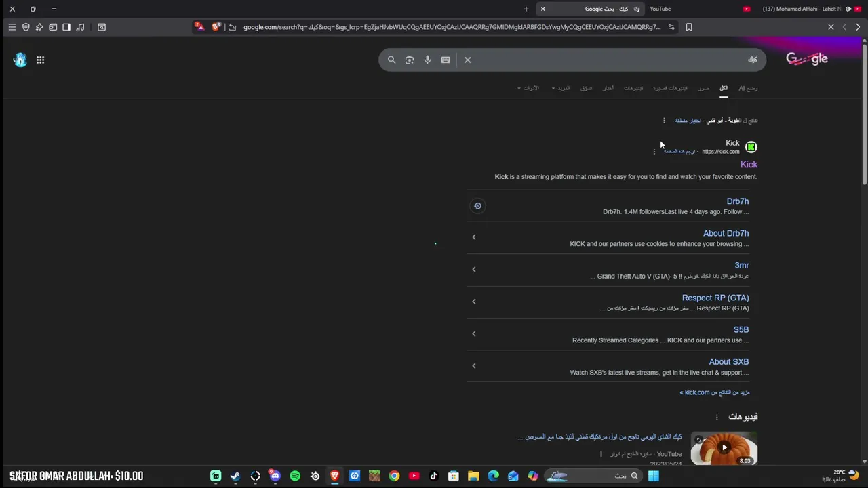This screenshot has height=488, width=868.
Task: Click the Brave Rewards triangle icon
Action: (199, 27)
